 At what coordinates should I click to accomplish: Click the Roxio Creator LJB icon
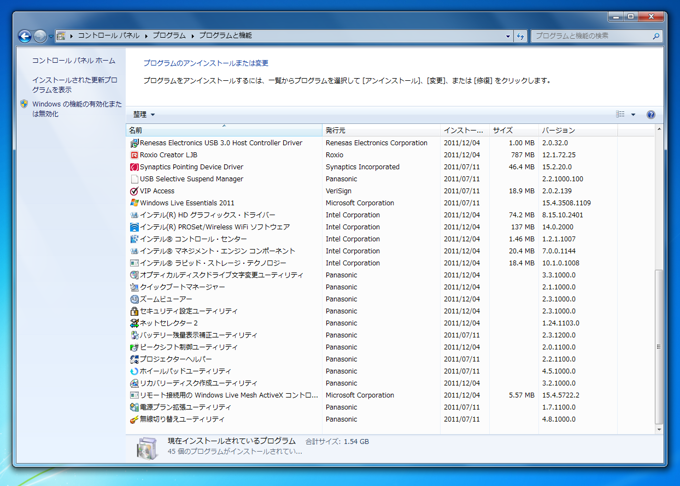click(134, 155)
